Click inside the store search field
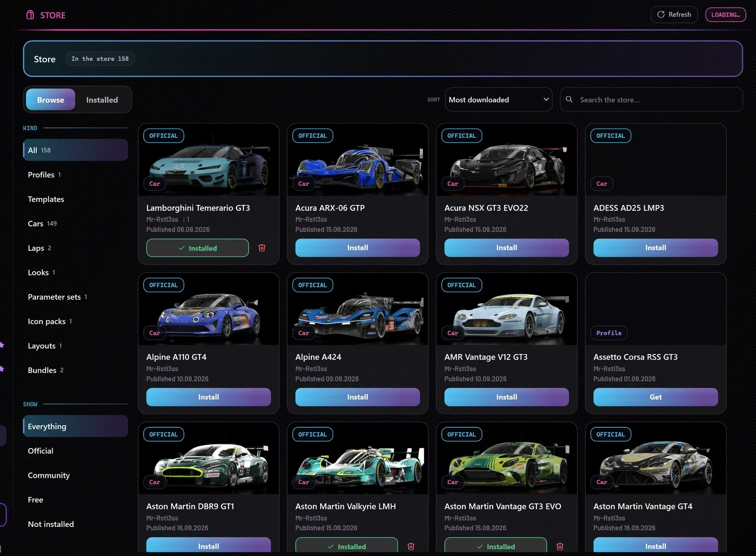Image resolution: width=756 pixels, height=556 pixels. point(651,100)
